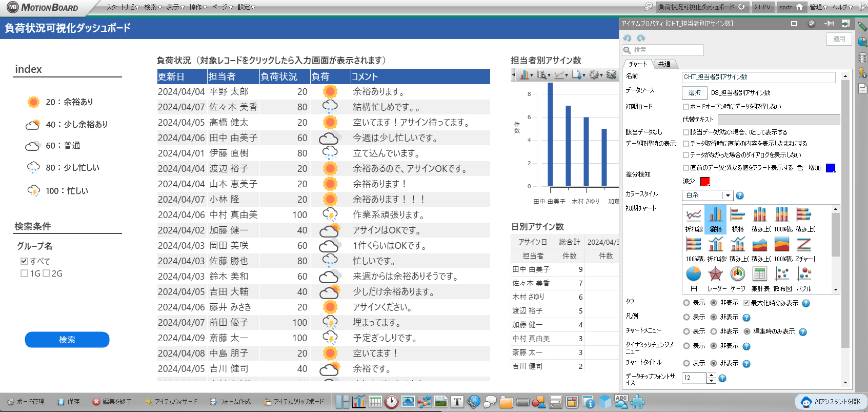Screen dimensions: 868x412
Task: Click the green pencil icon in right sidebar
Action: (x=862, y=26)
